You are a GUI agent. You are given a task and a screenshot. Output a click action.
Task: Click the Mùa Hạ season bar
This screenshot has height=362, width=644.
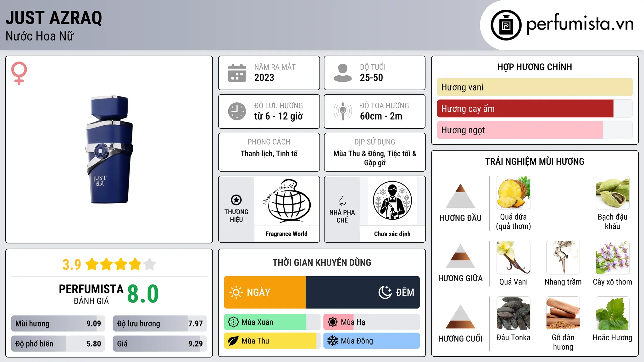[371, 322]
